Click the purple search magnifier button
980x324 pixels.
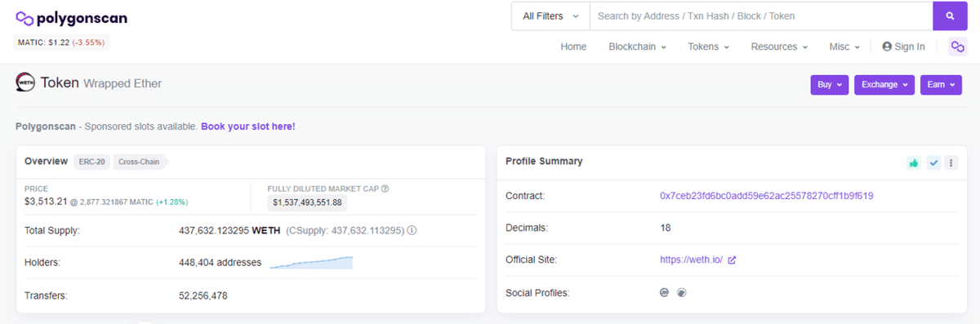point(949,16)
